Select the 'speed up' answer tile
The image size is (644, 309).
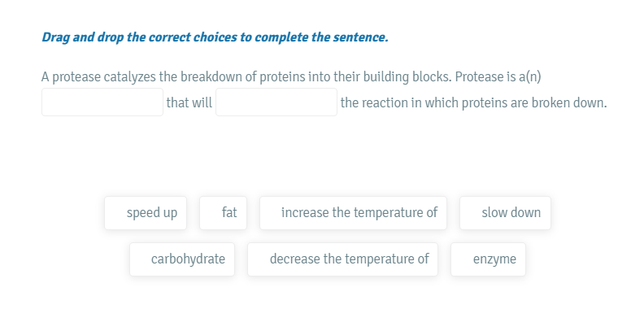(x=146, y=213)
